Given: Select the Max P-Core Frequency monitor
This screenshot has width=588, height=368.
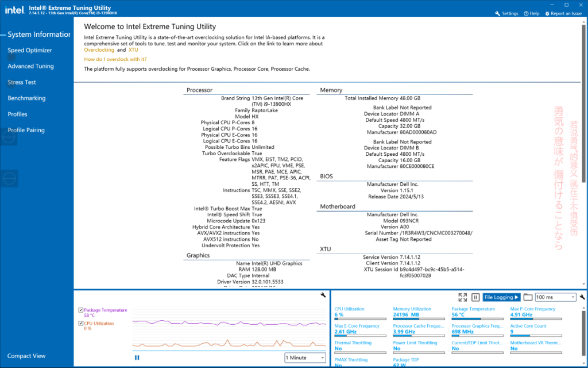Looking at the screenshot, I should tap(536, 314).
